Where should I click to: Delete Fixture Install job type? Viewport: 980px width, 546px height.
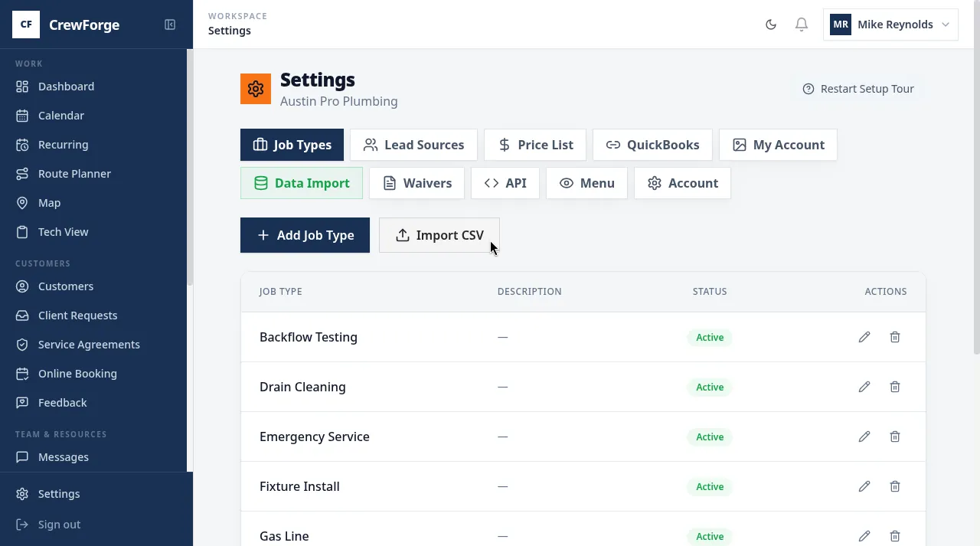click(x=895, y=486)
